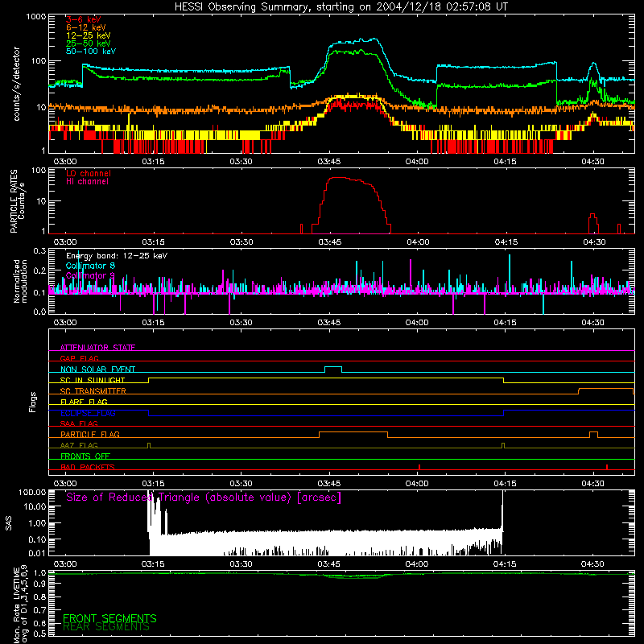The width and height of the screenshot is (644, 644).
Task: Click the 'Energy band: 12-25 keV' label
Action: coord(117,256)
